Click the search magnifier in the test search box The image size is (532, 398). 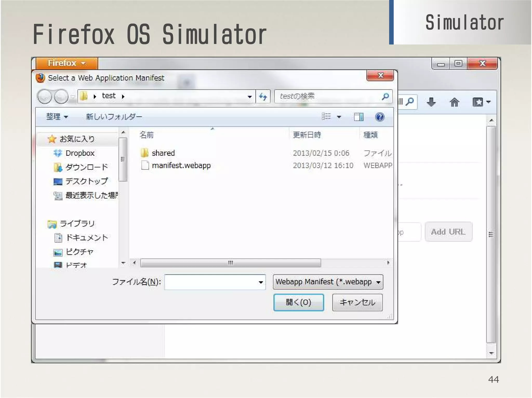[x=385, y=97]
